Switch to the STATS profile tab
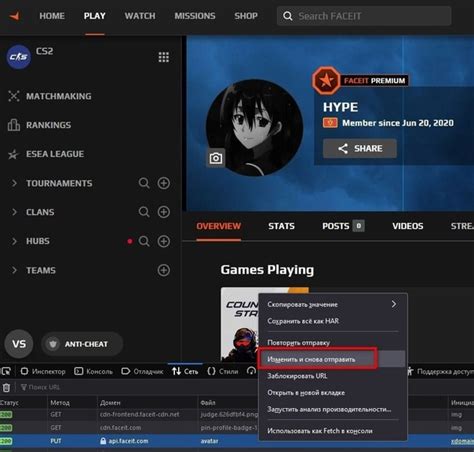 pos(281,226)
